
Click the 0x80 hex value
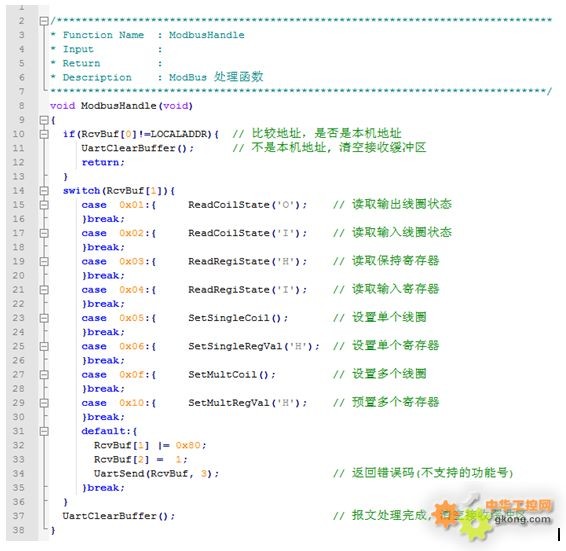point(188,445)
